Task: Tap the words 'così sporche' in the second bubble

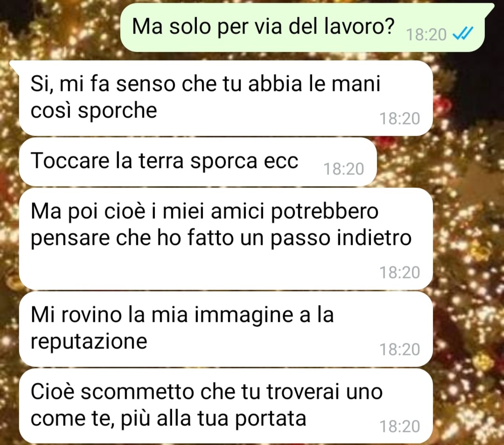Action: click(x=93, y=111)
